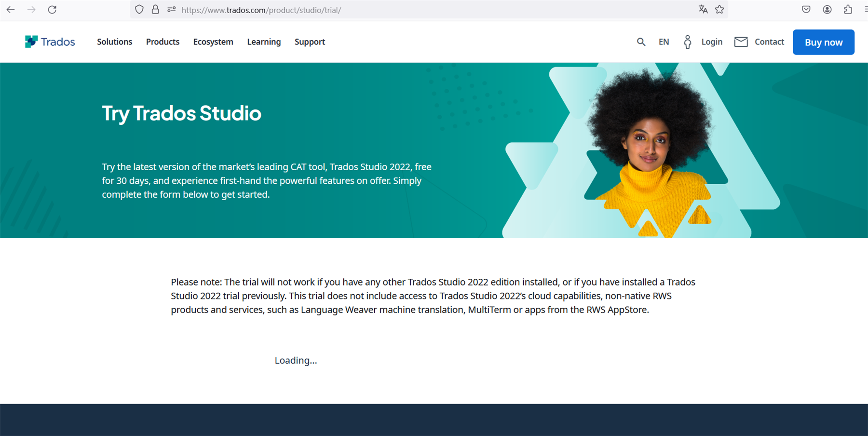Viewport: 868px width, 436px height.
Task: Click the banner text about 30 days trial
Action: coord(267,180)
